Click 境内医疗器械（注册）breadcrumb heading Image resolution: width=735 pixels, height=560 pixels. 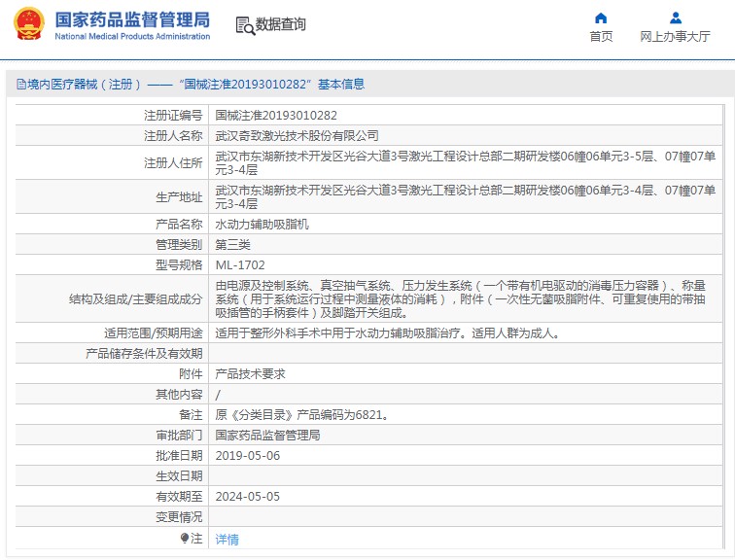[84, 85]
